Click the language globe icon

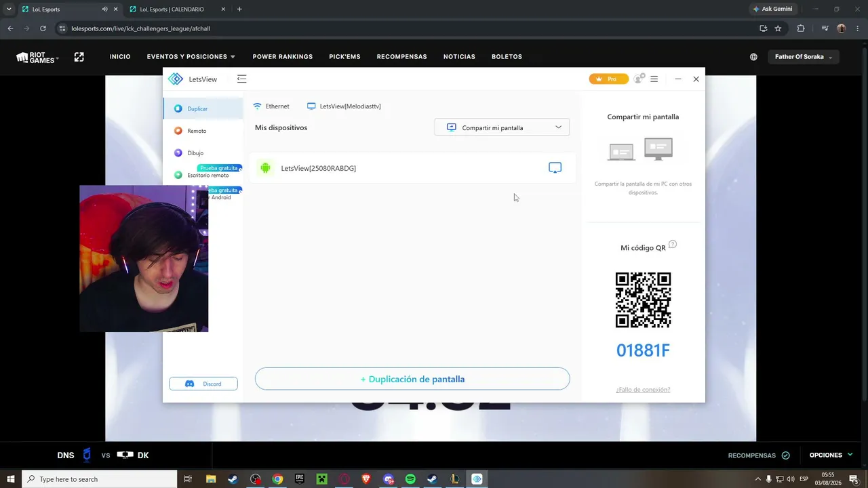tap(753, 57)
